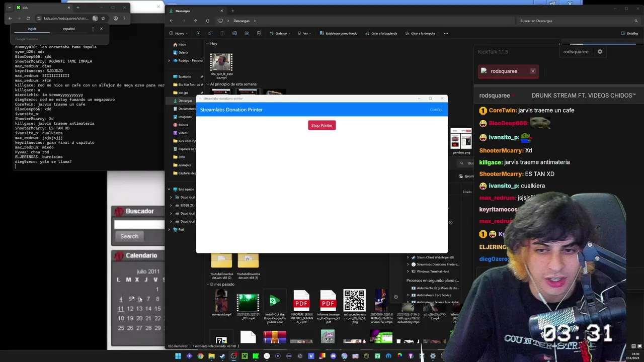
Task: Open the Chrome profile icon
Action: (x=115, y=19)
